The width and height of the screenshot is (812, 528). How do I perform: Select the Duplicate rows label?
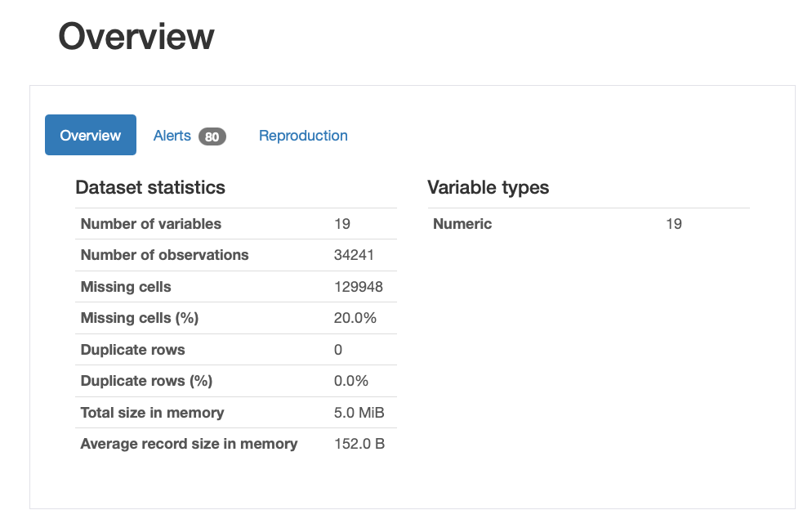click(x=132, y=350)
